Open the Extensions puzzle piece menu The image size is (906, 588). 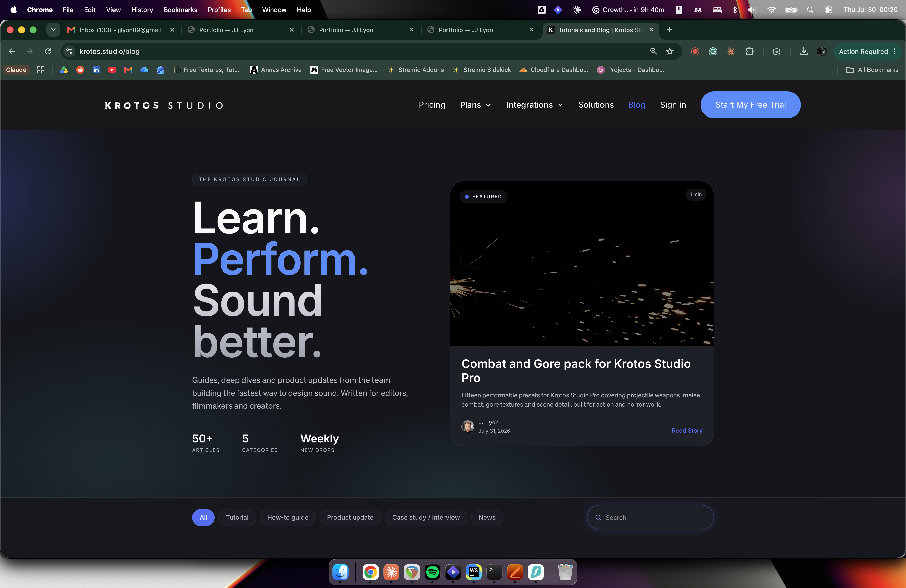tap(749, 51)
